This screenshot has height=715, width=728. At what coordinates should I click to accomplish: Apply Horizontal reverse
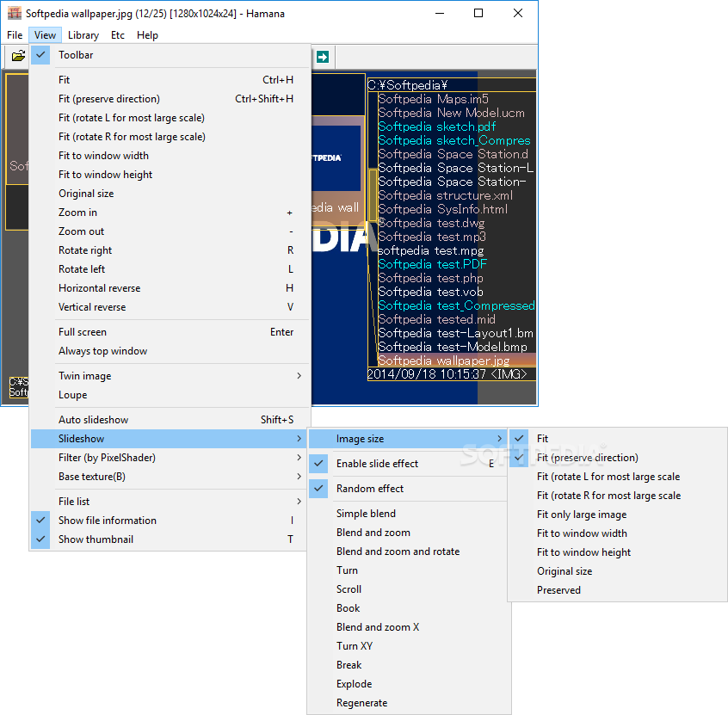170,288
